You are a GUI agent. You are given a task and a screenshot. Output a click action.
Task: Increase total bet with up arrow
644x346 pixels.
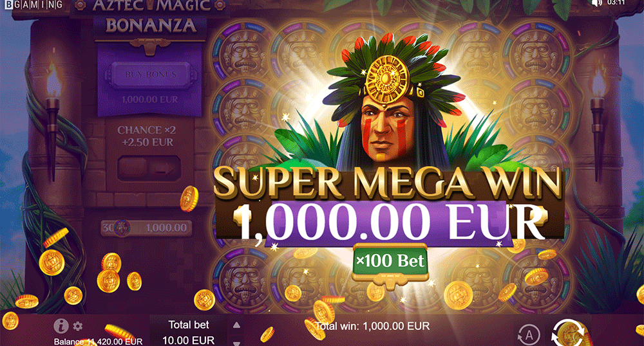click(x=236, y=325)
